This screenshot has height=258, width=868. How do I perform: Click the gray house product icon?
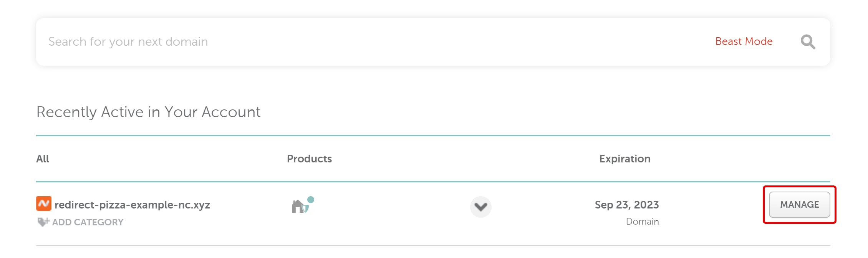click(x=297, y=207)
